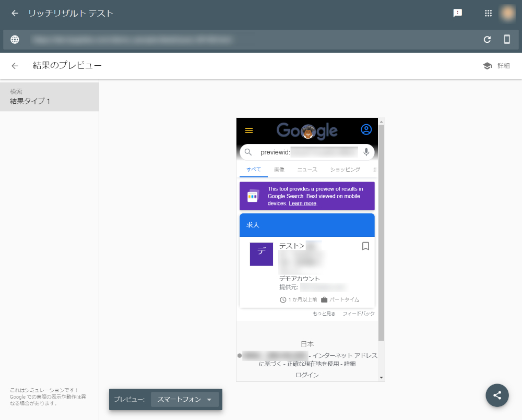Switch to the ショッピング tab
The width and height of the screenshot is (522, 420).
pos(345,170)
